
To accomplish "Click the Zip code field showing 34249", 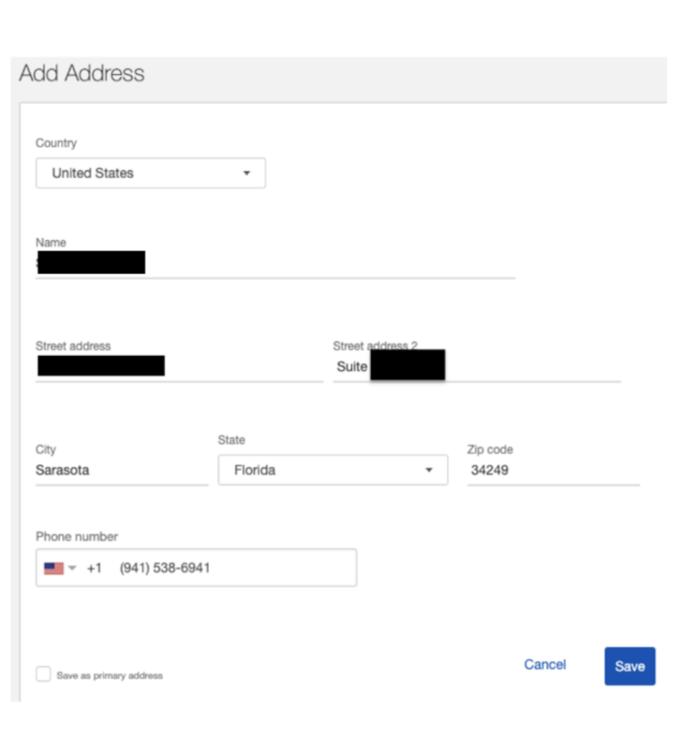I will coord(551,470).
